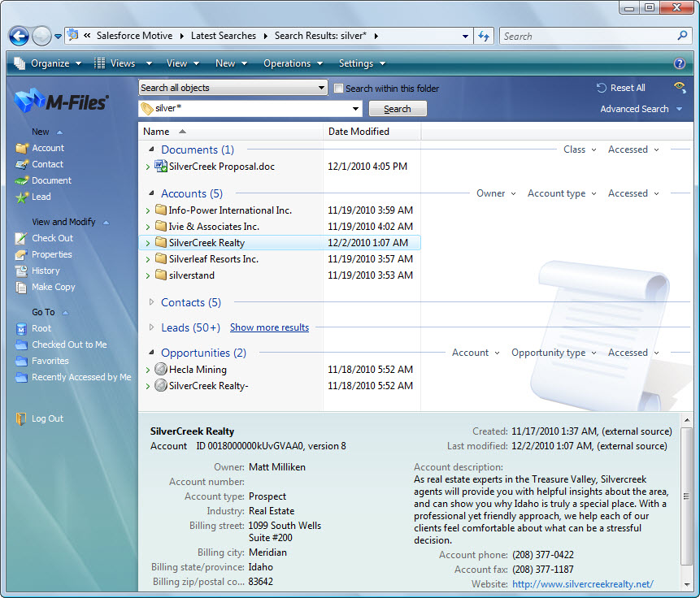Open Recently Accessed by Me folder icon
This screenshot has width=700, height=598.
click(x=21, y=378)
